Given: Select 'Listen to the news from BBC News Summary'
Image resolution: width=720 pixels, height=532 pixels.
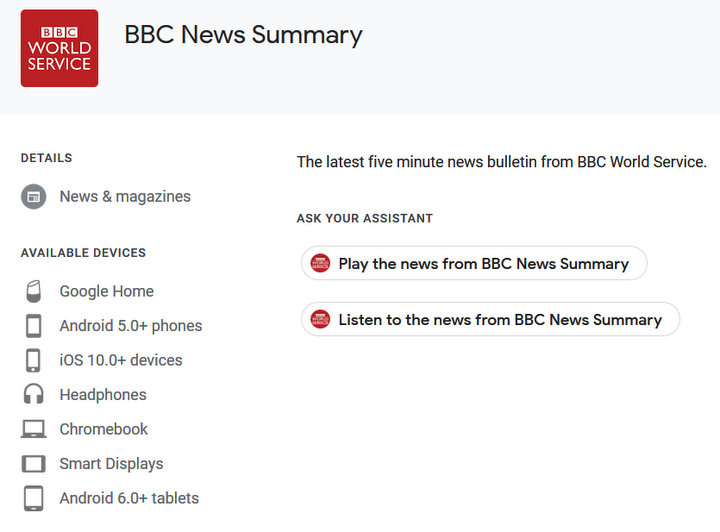Looking at the screenshot, I should pos(490,319).
